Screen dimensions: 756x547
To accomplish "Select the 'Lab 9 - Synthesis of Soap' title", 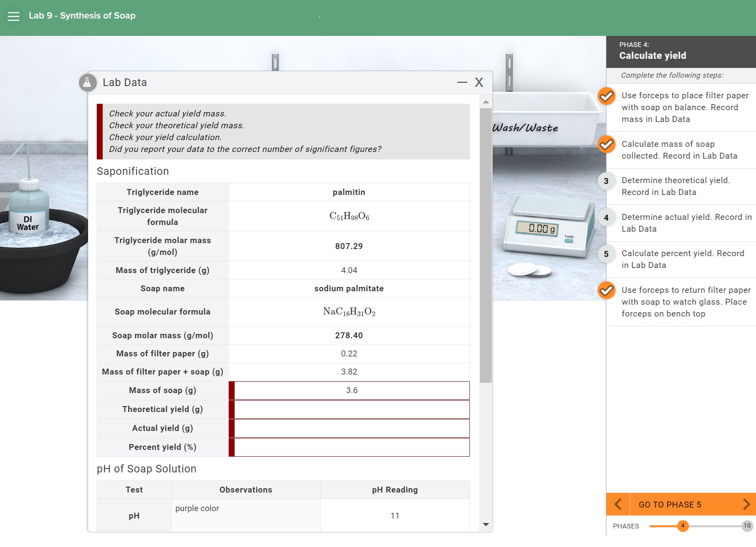I will pos(82,16).
